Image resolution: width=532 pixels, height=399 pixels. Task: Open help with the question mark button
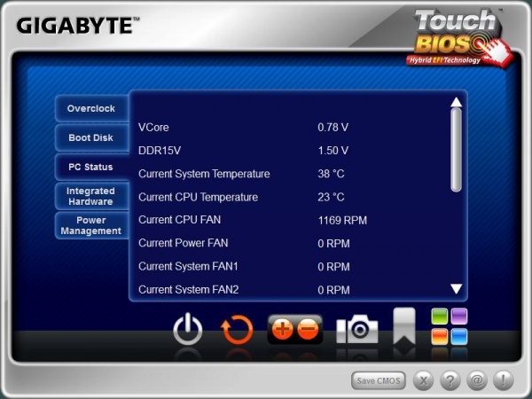point(450,380)
